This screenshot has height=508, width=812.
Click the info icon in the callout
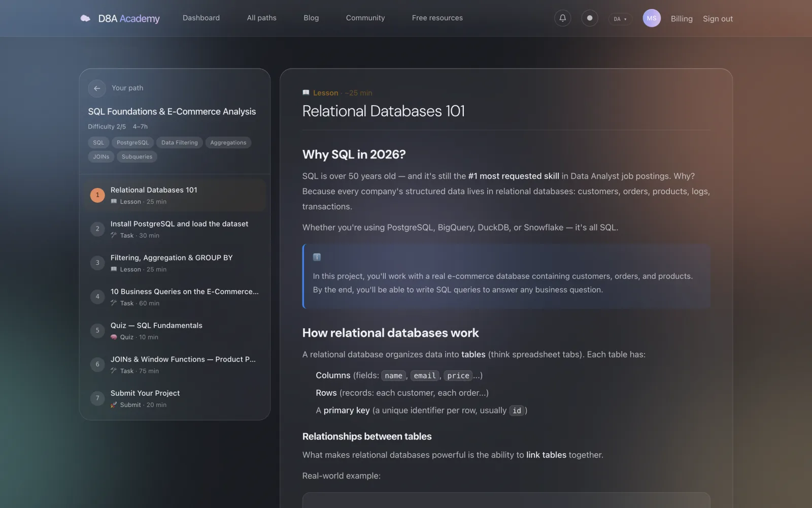[317, 257]
